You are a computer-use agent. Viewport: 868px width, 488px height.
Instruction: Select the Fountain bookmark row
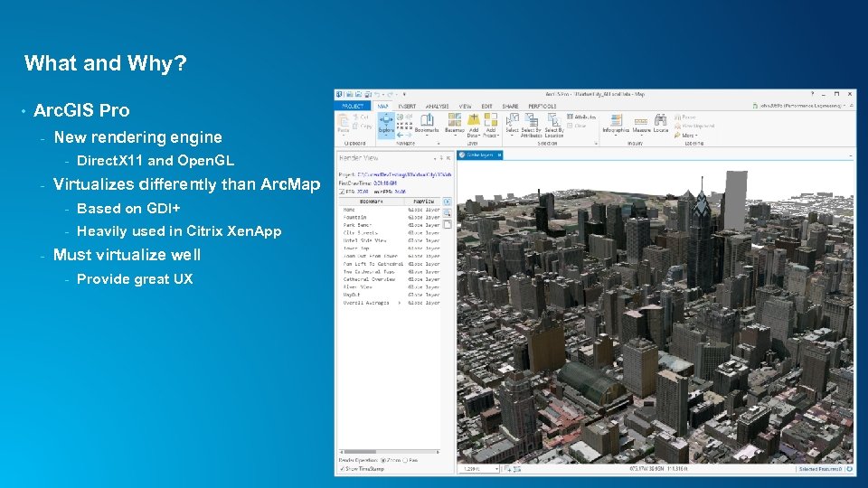tap(390, 218)
